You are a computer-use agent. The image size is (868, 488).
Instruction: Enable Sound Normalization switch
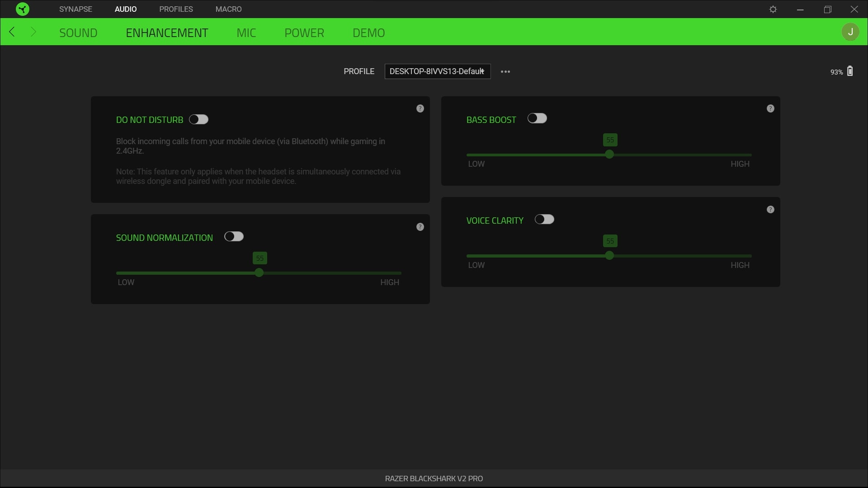pyautogui.click(x=234, y=237)
